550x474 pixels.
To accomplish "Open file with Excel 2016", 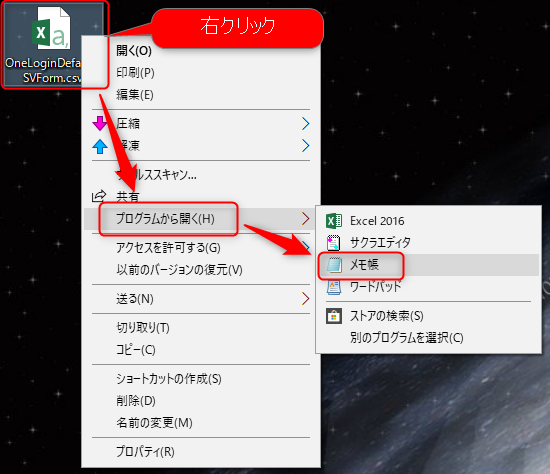I will (428, 221).
